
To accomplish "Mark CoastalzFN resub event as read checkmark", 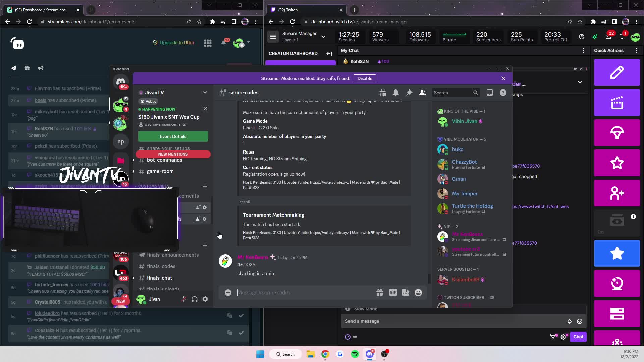I will (241, 333).
